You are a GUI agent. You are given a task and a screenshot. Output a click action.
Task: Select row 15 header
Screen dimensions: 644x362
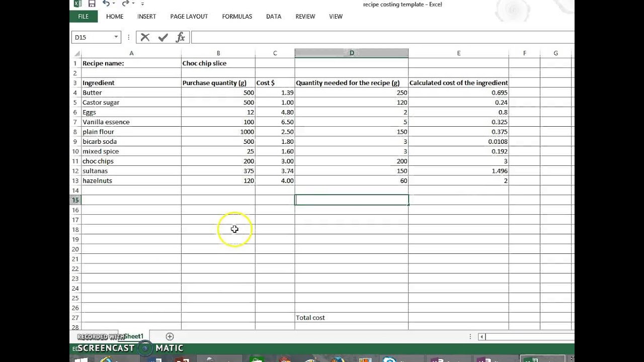point(75,200)
